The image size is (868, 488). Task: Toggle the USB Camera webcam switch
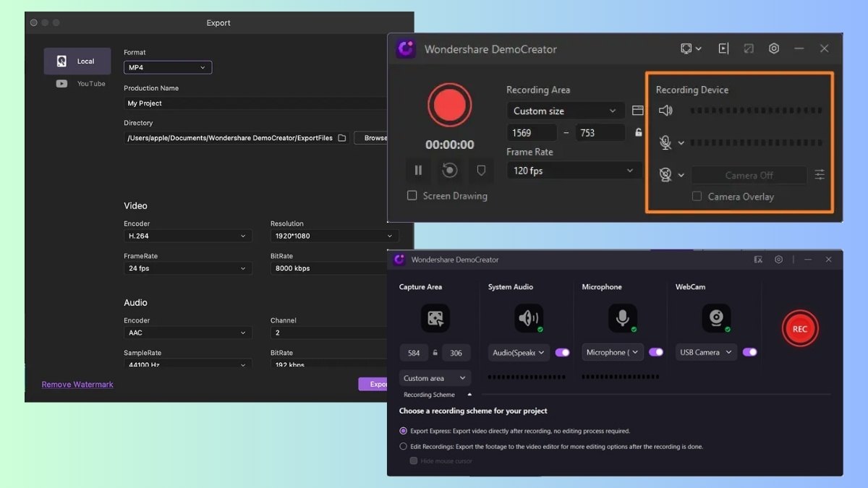[x=749, y=352]
